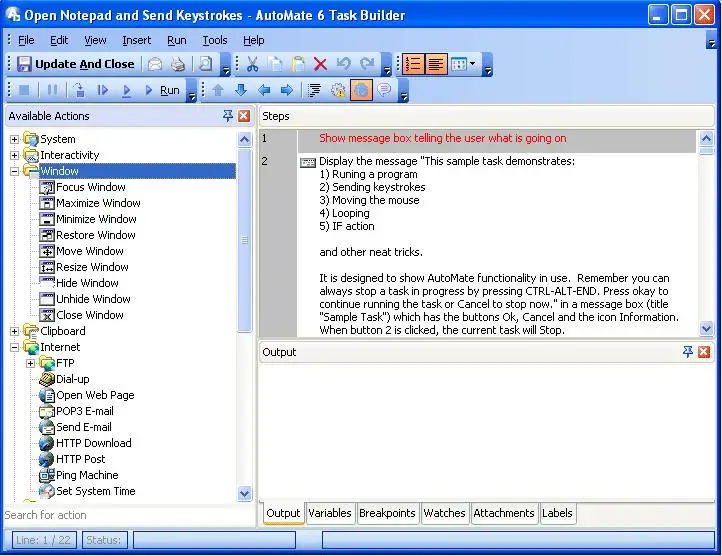Toggle the highlighted orange globe button

tap(361, 90)
